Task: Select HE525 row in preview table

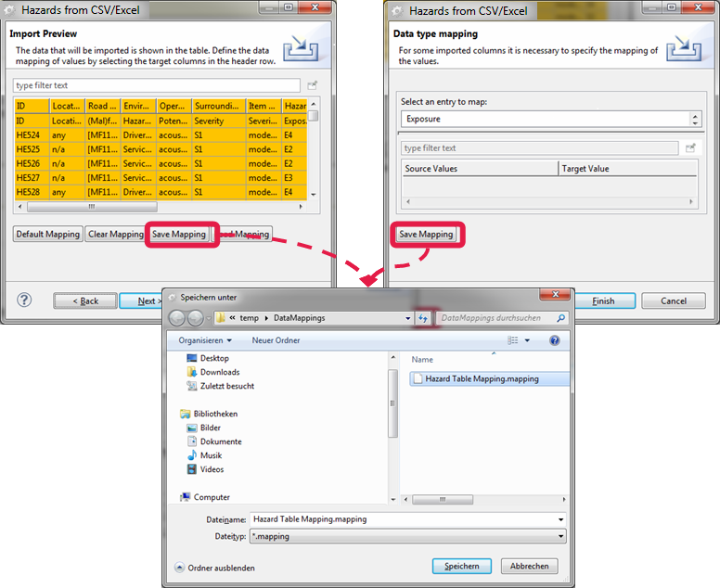Action: pos(161,149)
